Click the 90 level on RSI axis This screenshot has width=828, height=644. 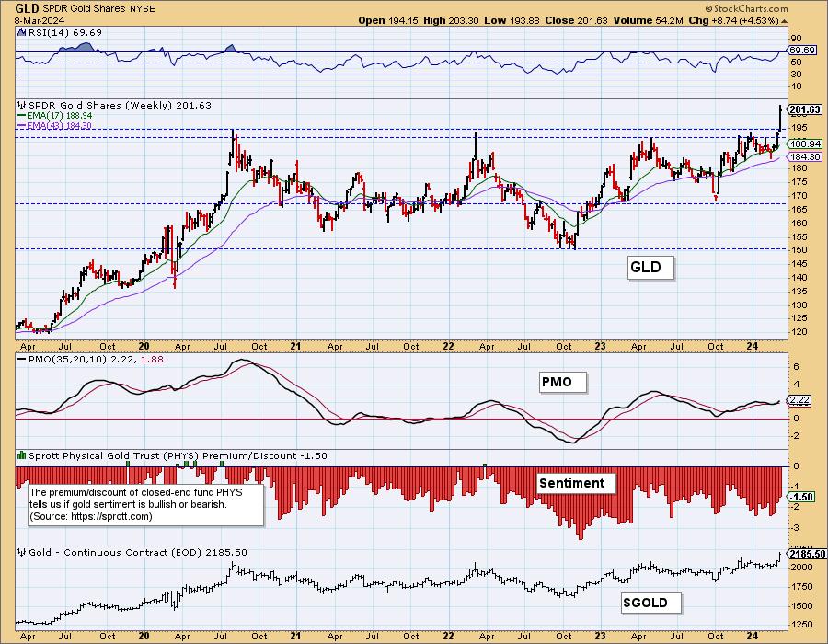[796, 39]
